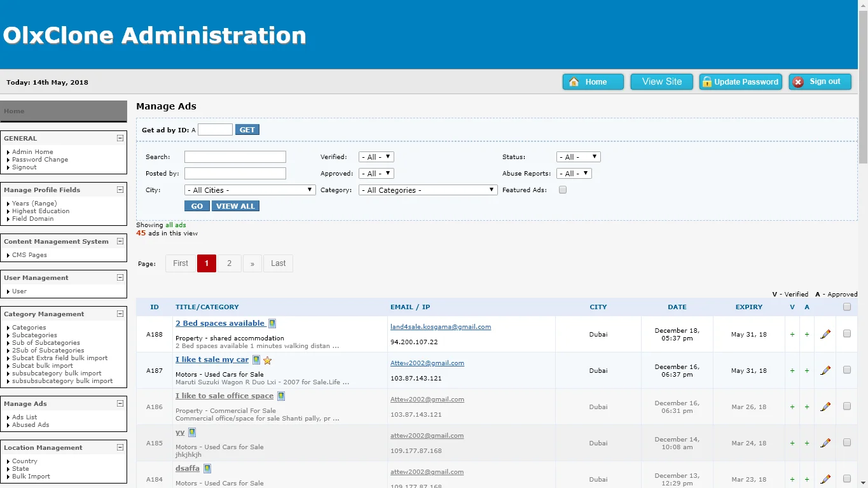Image resolution: width=868 pixels, height=488 pixels.
Task: Open Admin Home in sidebar
Action: point(32,152)
